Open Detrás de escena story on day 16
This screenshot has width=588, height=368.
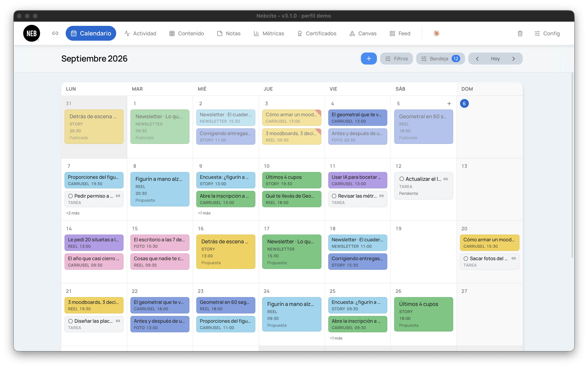click(x=226, y=252)
